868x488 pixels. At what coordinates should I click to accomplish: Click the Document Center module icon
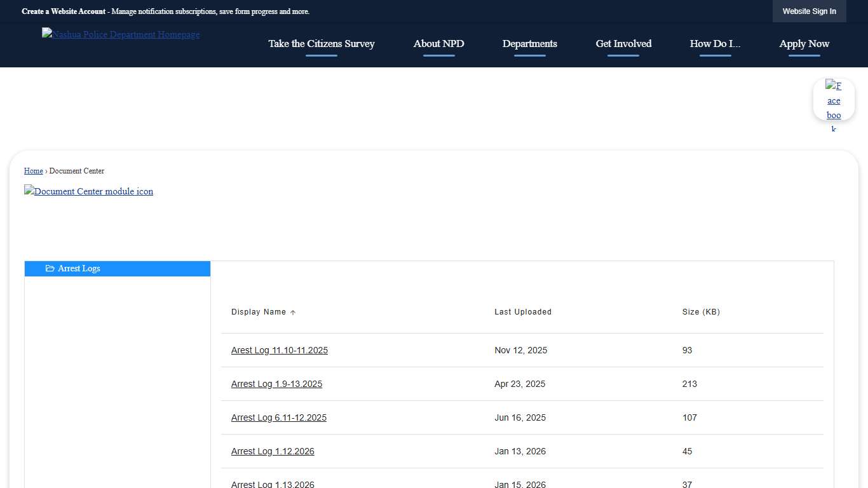click(x=89, y=191)
